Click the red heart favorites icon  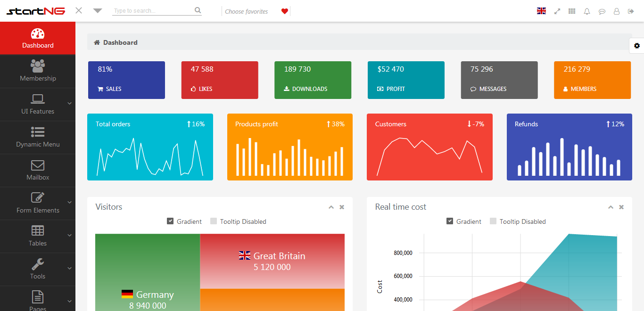click(x=284, y=11)
